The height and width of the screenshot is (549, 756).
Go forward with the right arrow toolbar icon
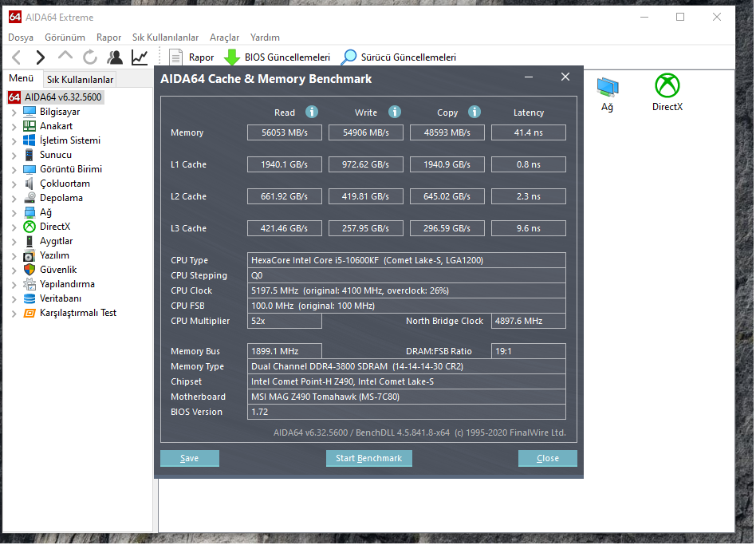[41, 57]
